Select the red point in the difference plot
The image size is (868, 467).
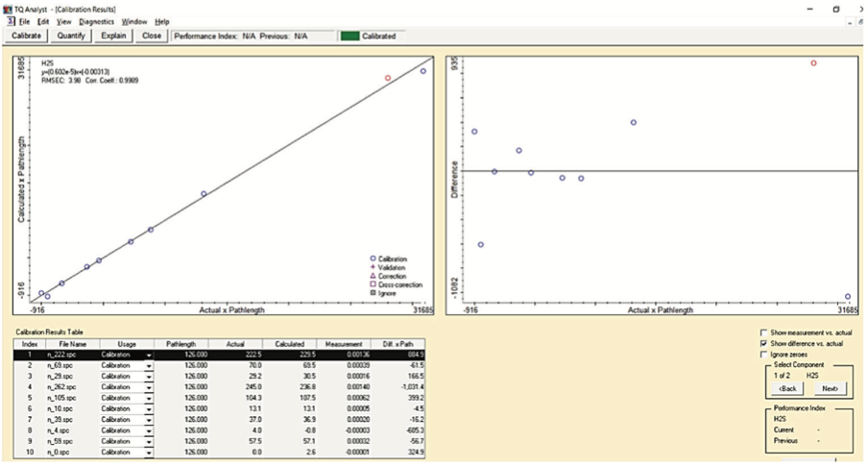tap(814, 63)
